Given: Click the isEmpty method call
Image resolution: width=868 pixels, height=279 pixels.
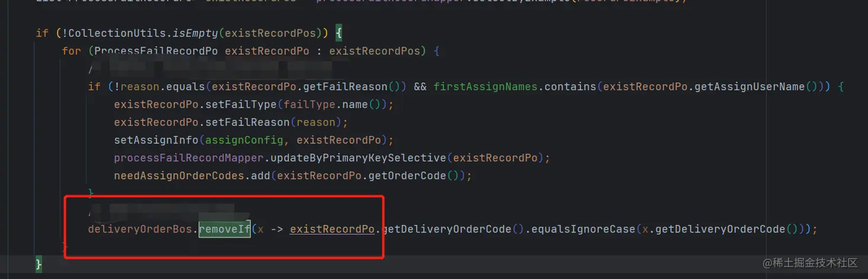Looking at the screenshot, I should 196,33.
